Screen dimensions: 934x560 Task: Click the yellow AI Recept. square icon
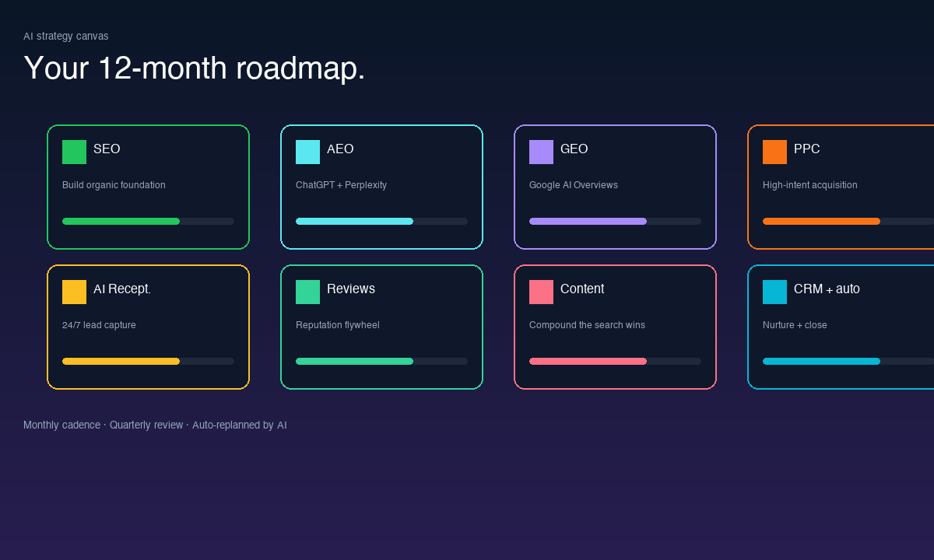74,292
